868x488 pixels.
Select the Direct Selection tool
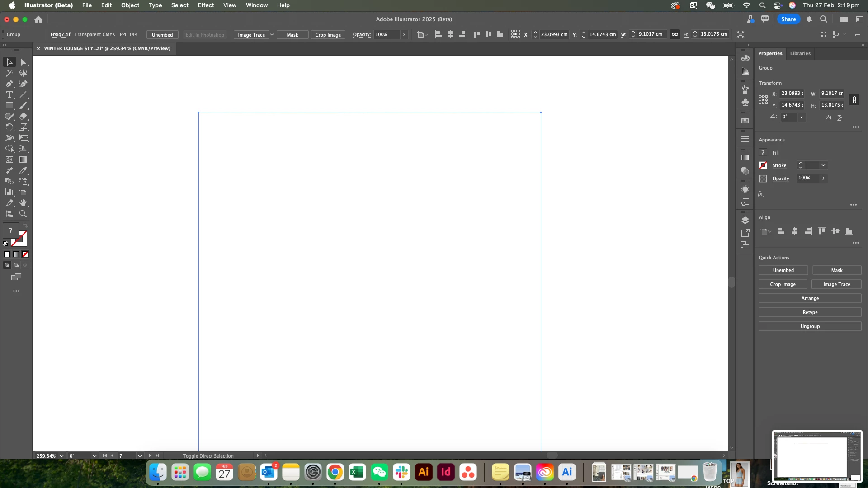point(23,62)
